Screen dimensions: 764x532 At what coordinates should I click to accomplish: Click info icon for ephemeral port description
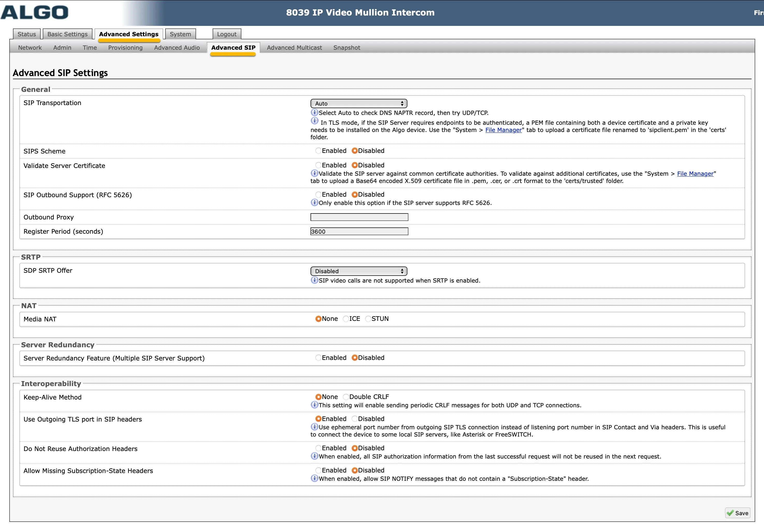314,427
